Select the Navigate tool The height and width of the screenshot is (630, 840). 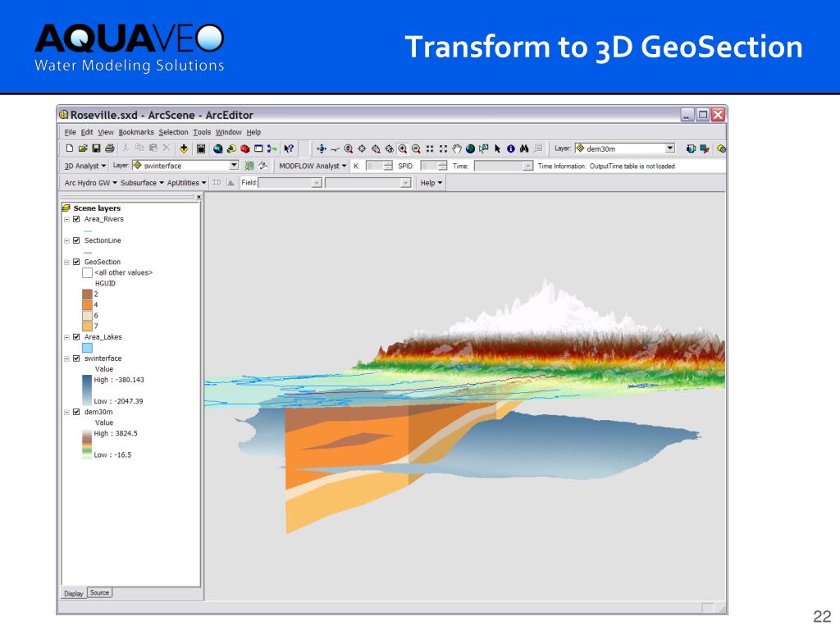(x=322, y=148)
